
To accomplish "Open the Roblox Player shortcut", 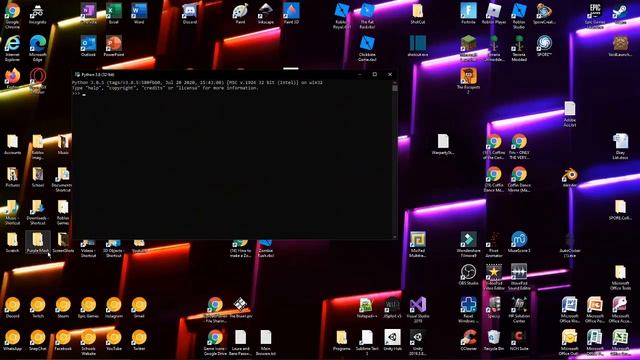I will pos(493,13).
